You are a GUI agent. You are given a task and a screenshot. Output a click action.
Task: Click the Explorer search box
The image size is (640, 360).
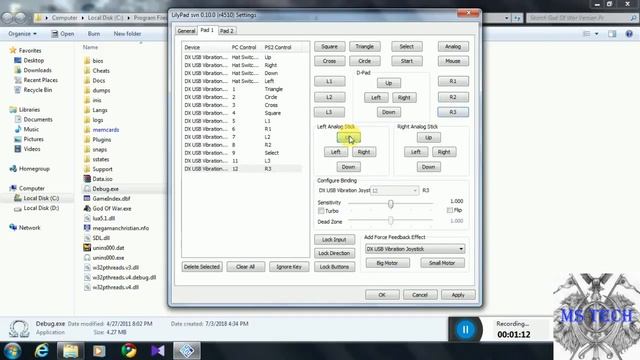click(582, 18)
